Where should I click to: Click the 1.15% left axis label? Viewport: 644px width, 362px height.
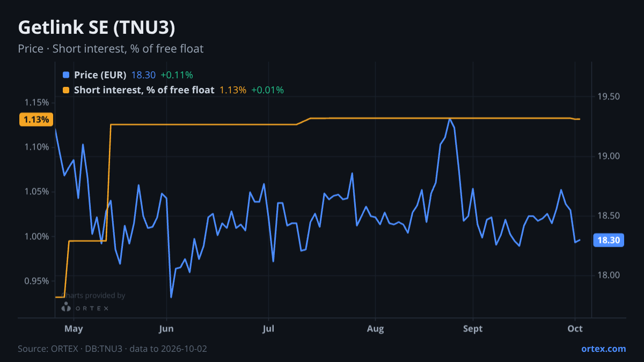[x=37, y=102]
